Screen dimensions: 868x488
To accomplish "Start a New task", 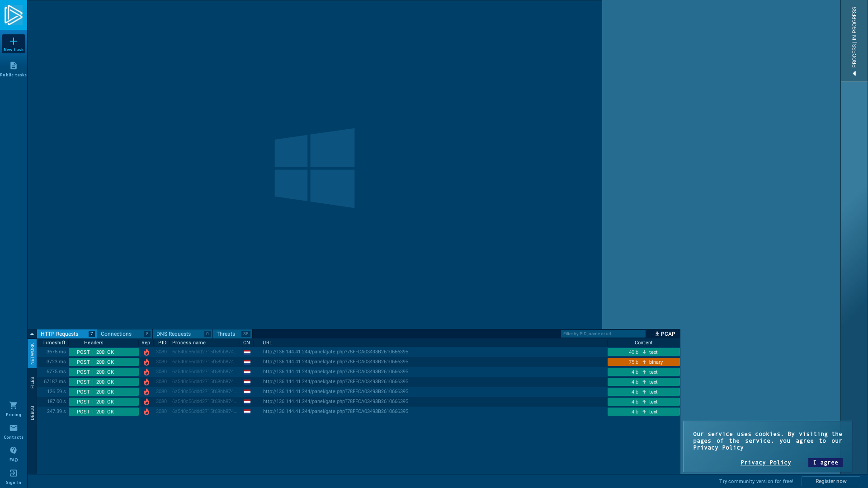I will click(14, 44).
